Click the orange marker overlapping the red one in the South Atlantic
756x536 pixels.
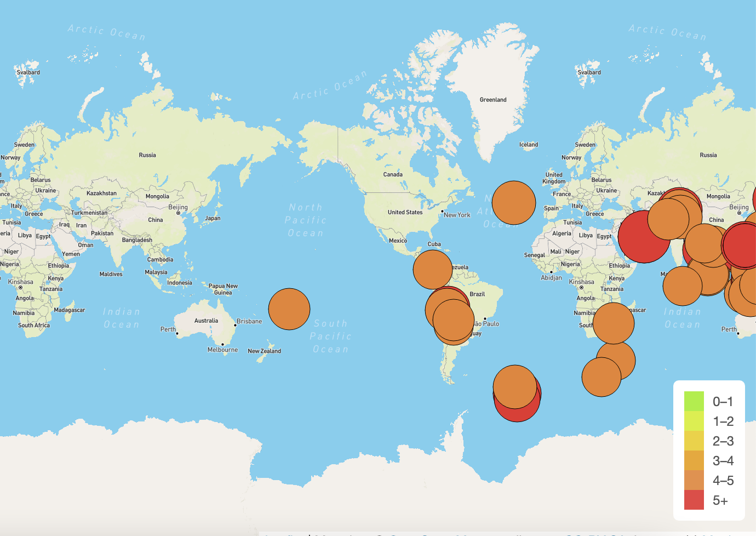coord(514,387)
